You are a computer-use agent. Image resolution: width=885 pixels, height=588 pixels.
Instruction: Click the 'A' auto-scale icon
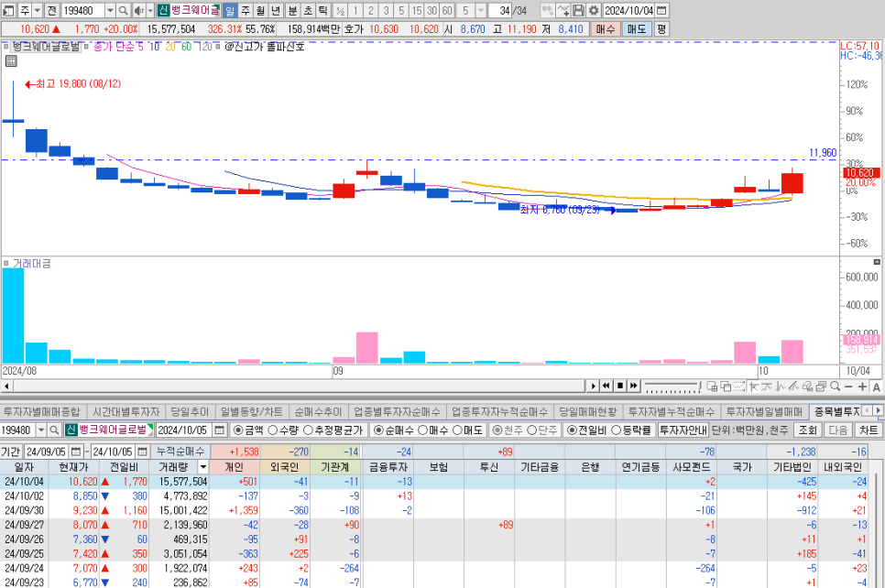tap(876, 387)
